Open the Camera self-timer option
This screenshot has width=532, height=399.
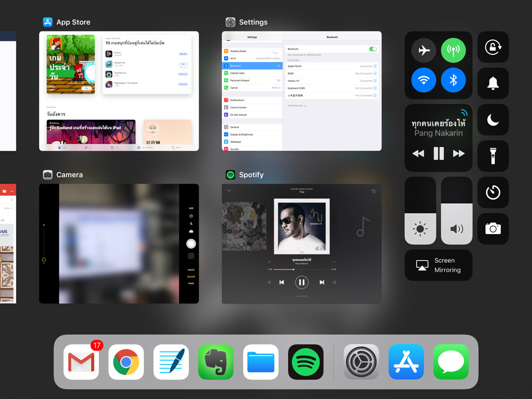pos(191,216)
